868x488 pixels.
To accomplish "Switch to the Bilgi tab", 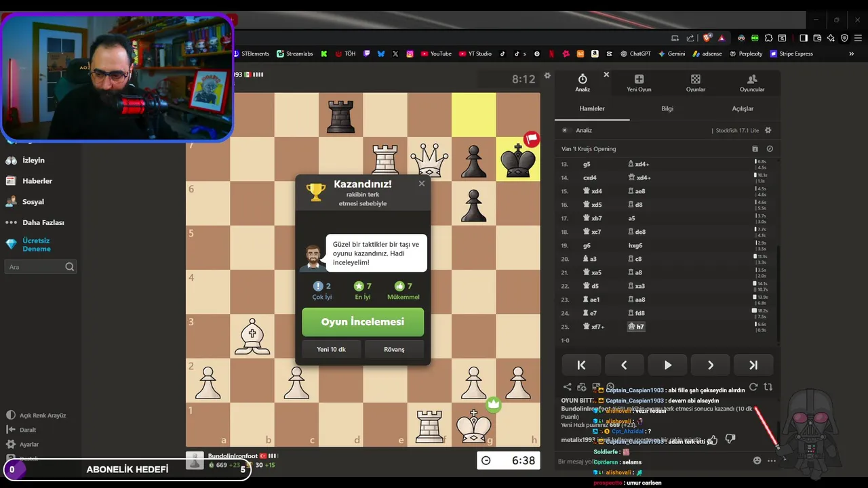I will (667, 108).
